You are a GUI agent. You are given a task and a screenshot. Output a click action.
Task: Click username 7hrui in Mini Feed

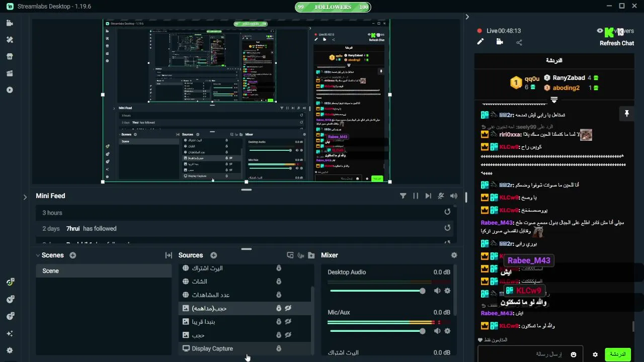point(73,228)
